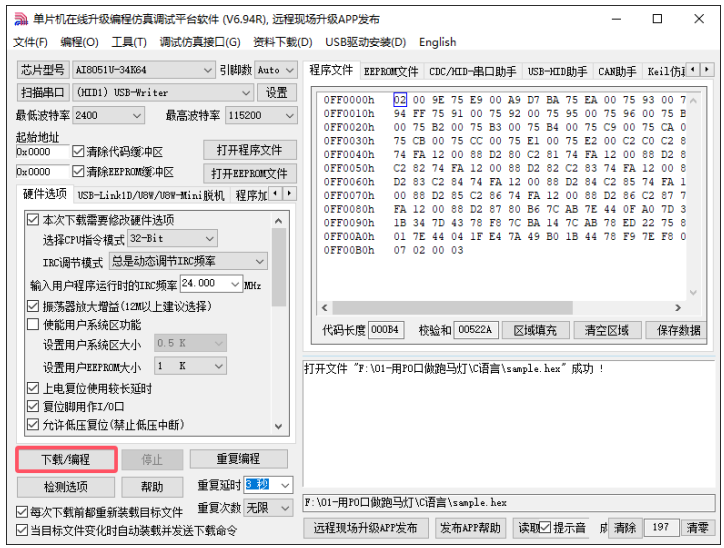The image size is (724, 548).
Task: Click the 保存数据 button
Action: tap(676, 330)
